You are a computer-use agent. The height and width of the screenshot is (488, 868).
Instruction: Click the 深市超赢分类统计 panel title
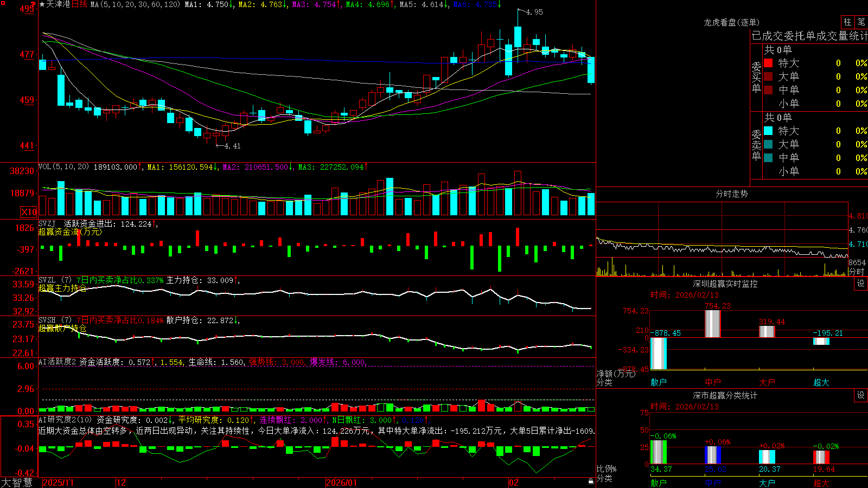pos(725,395)
